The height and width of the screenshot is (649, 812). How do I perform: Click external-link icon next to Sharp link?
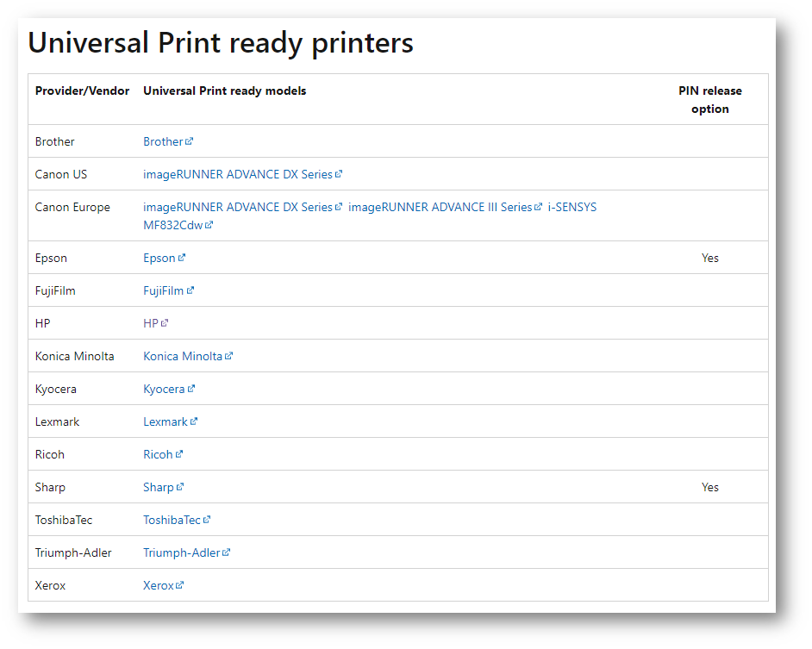click(179, 487)
